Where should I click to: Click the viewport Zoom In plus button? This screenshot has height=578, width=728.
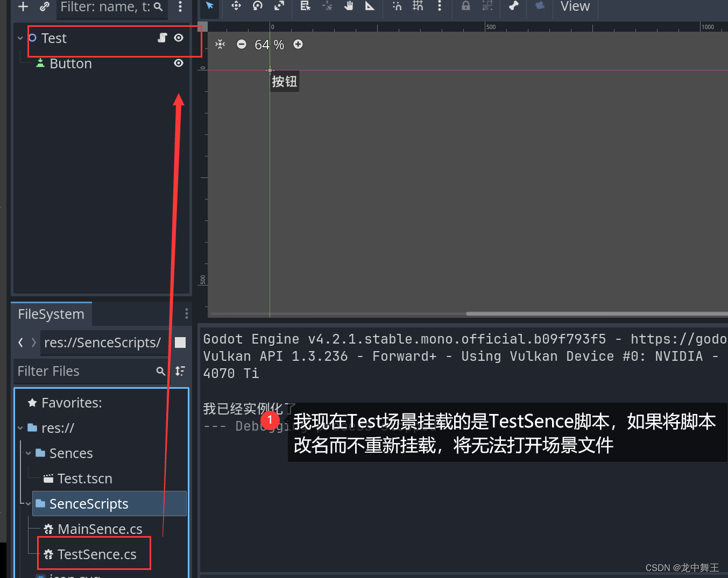pos(298,44)
